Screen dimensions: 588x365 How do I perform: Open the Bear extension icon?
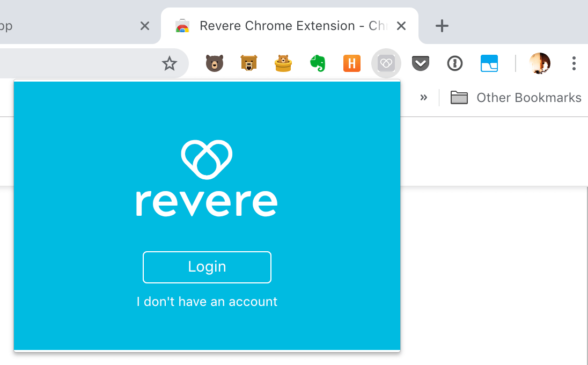215,63
